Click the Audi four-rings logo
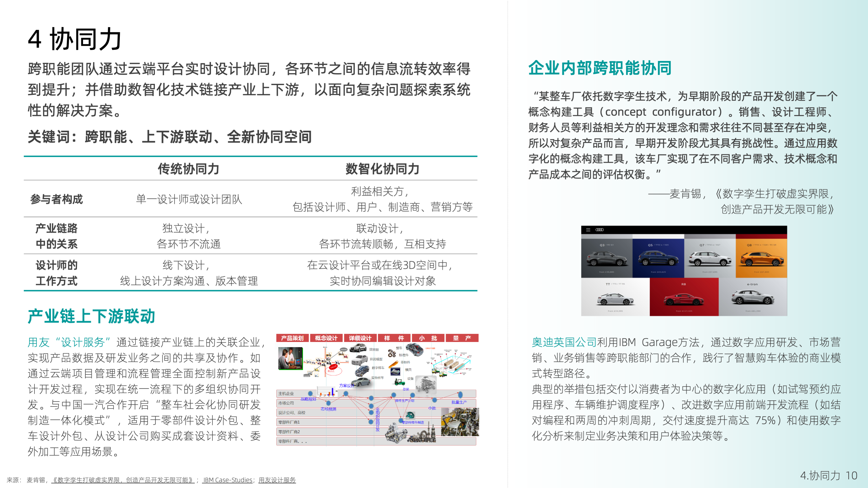This screenshot has width=868, height=488. (x=599, y=230)
